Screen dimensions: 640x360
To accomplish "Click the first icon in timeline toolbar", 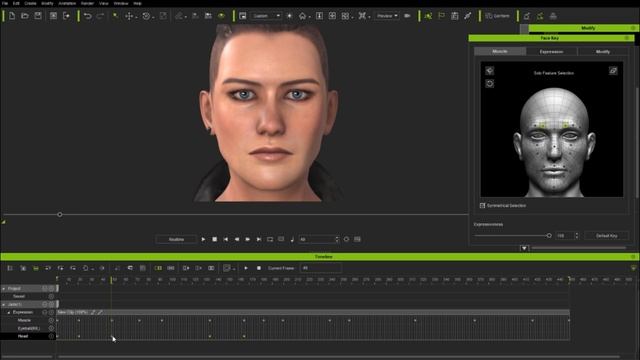I will 10,268.
